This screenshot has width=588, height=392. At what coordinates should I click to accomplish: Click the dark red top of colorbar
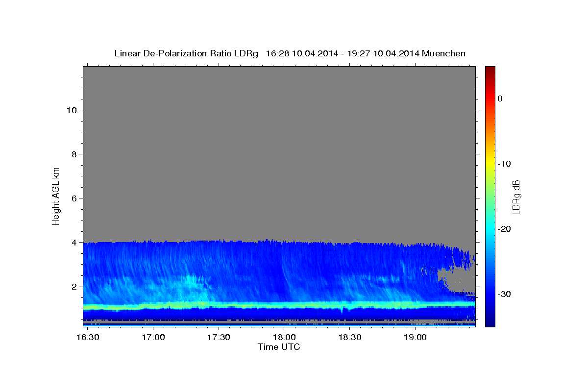490,70
